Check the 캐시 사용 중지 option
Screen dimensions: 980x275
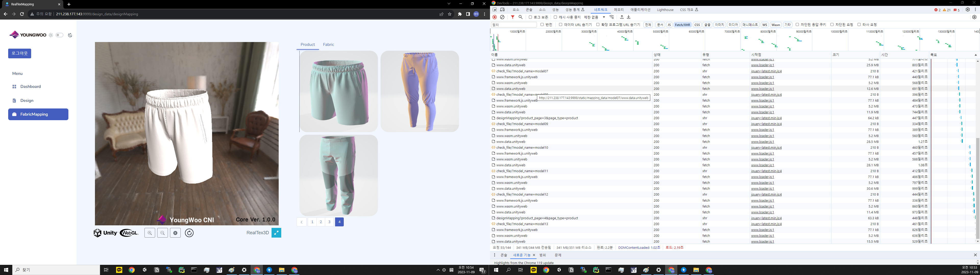point(555,17)
